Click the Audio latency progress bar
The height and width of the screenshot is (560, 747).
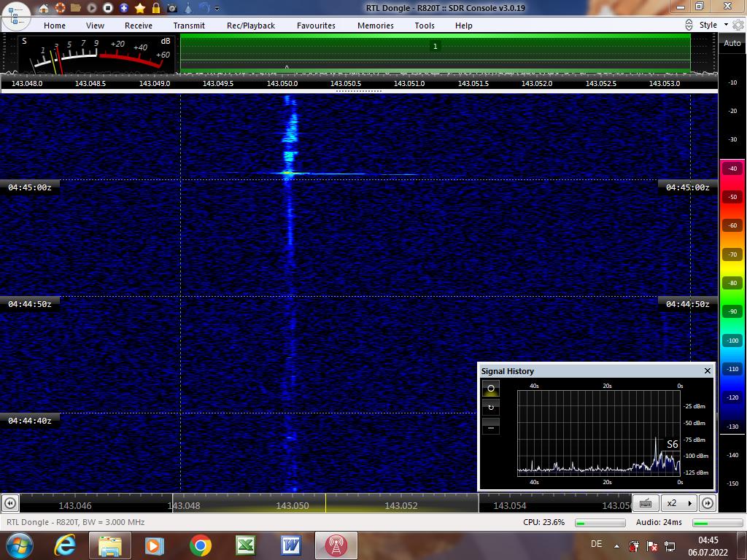[x=717, y=523]
